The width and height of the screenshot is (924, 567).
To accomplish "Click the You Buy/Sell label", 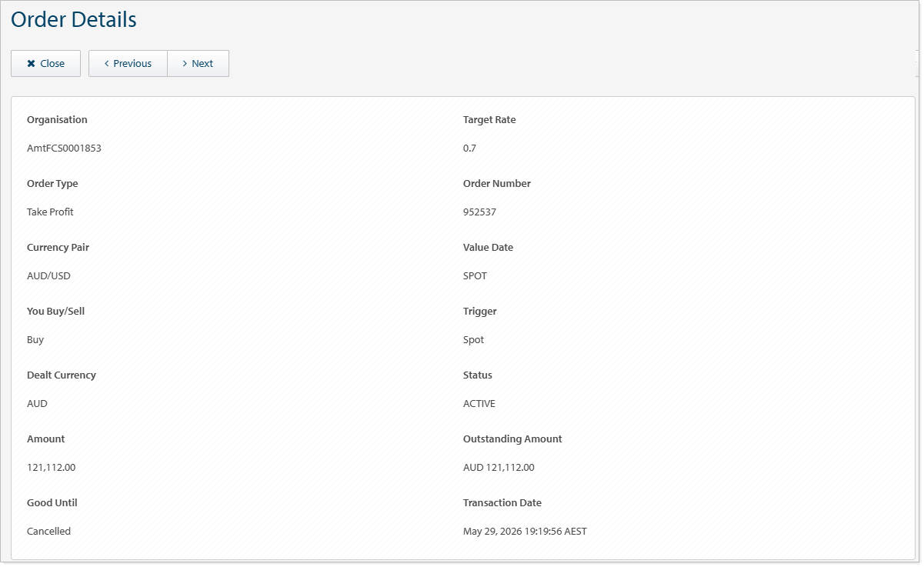I will coord(56,312).
